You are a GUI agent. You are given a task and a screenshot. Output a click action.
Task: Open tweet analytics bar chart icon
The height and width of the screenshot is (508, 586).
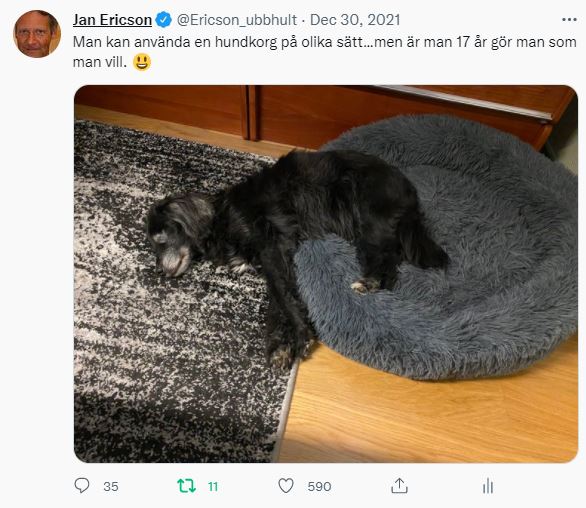[488, 486]
